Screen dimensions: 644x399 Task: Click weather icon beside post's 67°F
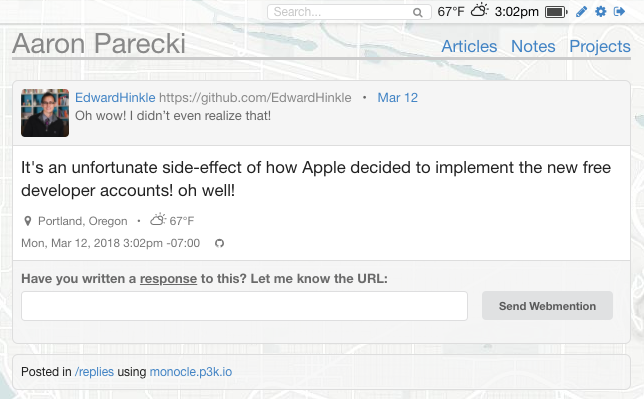[x=158, y=219]
